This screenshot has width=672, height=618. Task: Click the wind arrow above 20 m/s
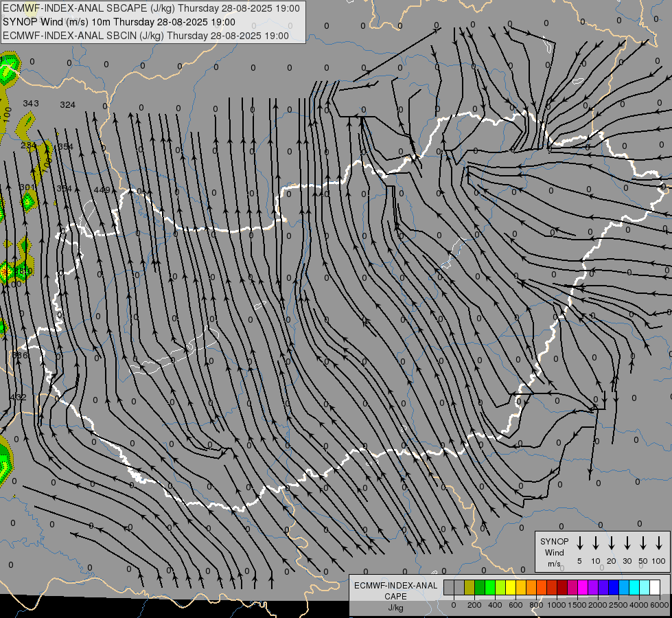click(x=612, y=543)
